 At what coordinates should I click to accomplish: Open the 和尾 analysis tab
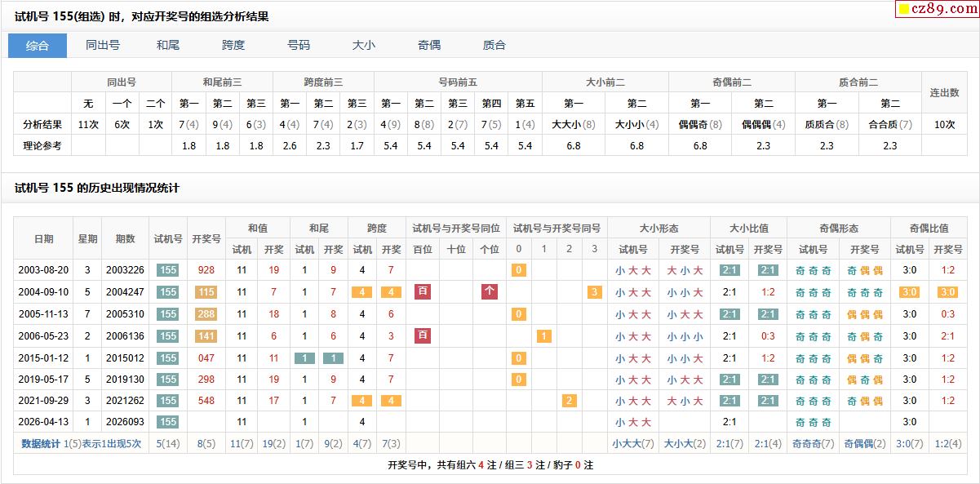pyautogui.click(x=168, y=46)
